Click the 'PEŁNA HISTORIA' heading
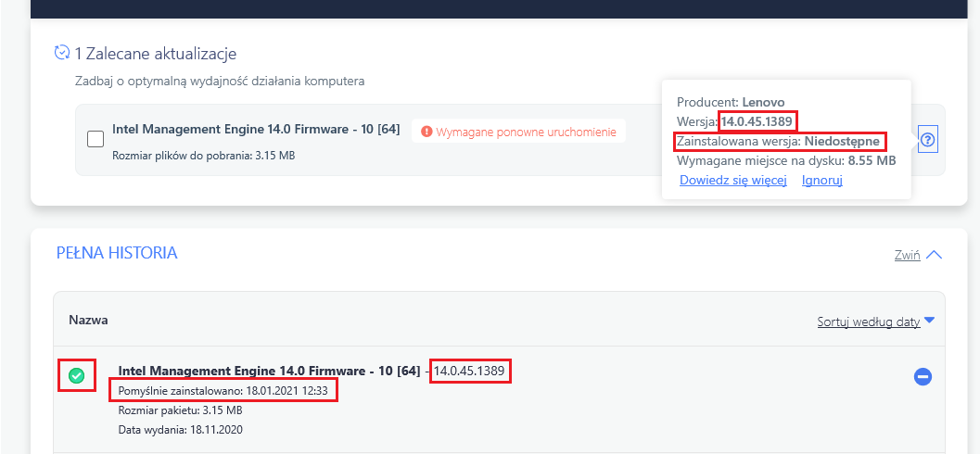 (117, 253)
